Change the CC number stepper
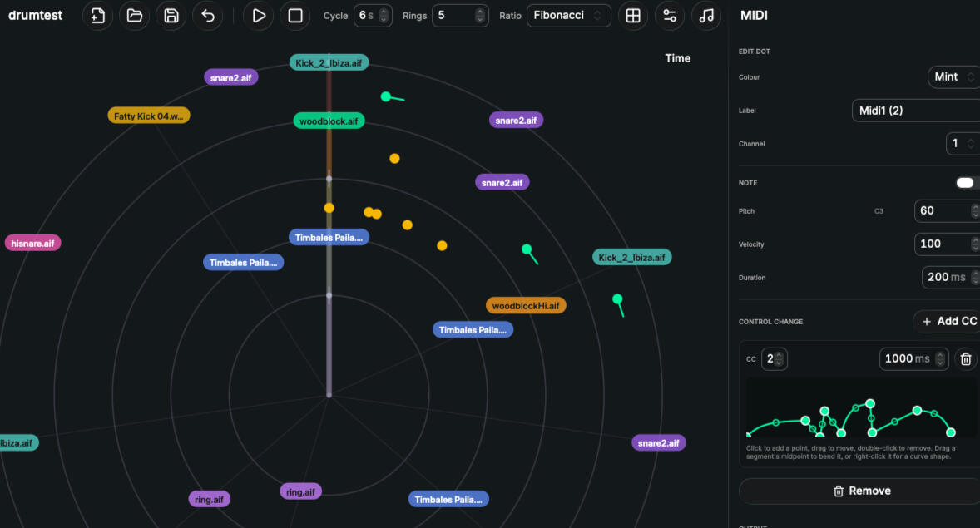 tap(779, 358)
